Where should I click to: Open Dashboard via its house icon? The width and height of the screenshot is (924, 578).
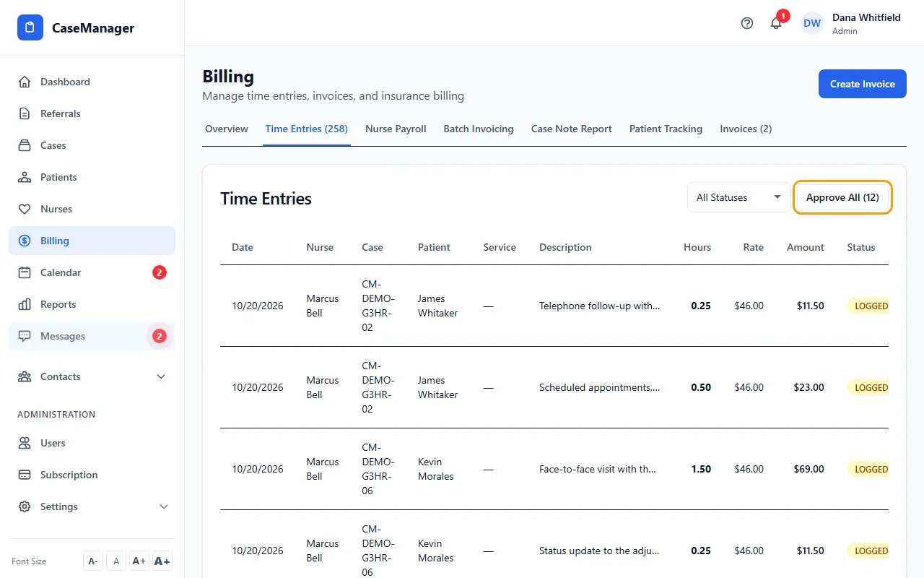click(x=25, y=82)
